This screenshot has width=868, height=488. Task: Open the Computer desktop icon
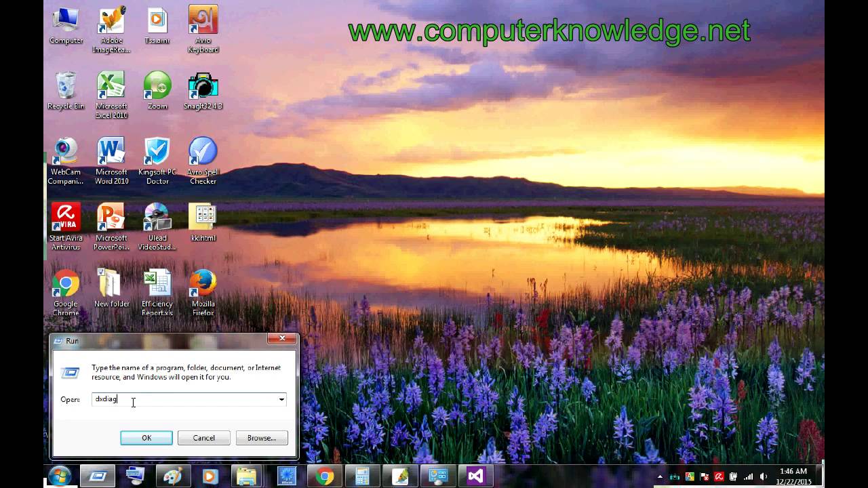66,26
